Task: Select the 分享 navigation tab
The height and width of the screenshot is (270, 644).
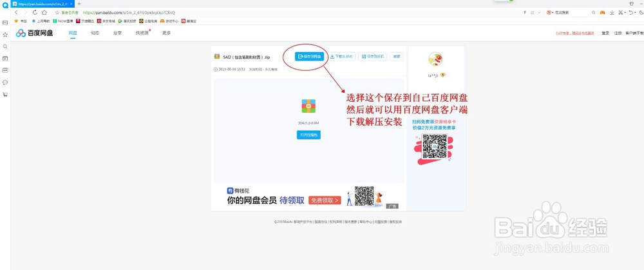Action: pyautogui.click(x=117, y=33)
